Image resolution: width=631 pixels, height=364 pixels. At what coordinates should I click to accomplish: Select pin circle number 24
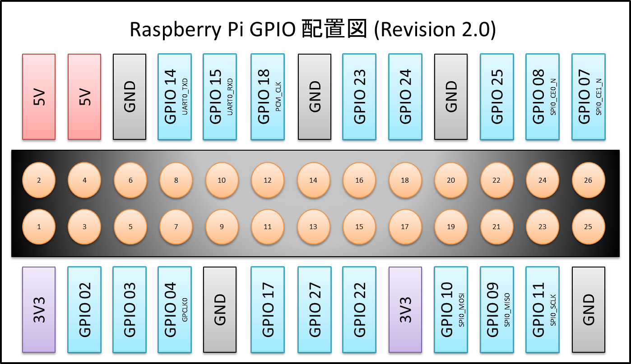click(x=543, y=180)
